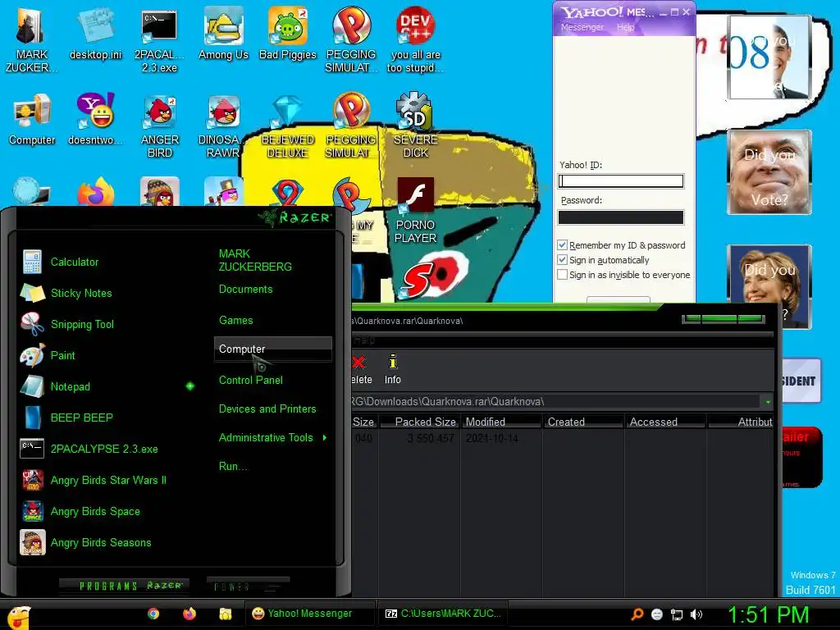
Task: Click the Hillary Clinton photo gadget
Action: click(769, 286)
